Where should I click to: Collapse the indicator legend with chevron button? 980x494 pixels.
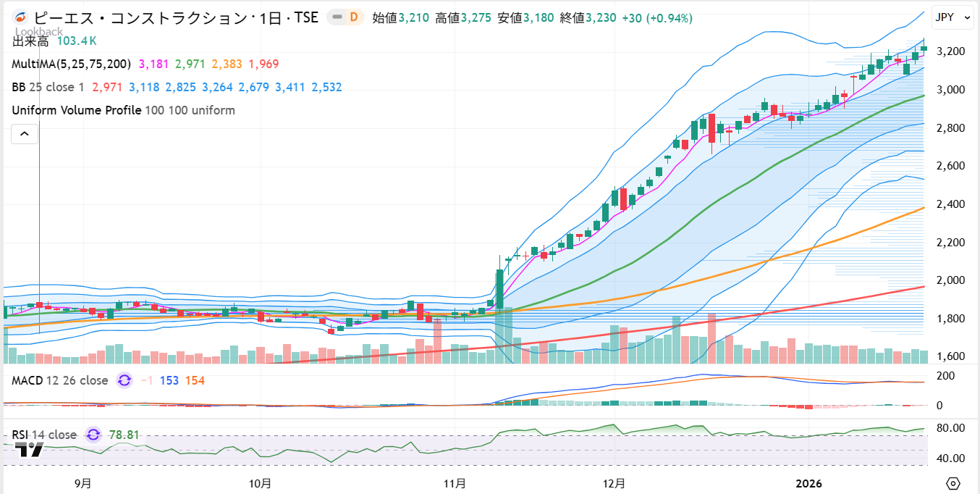25,133
